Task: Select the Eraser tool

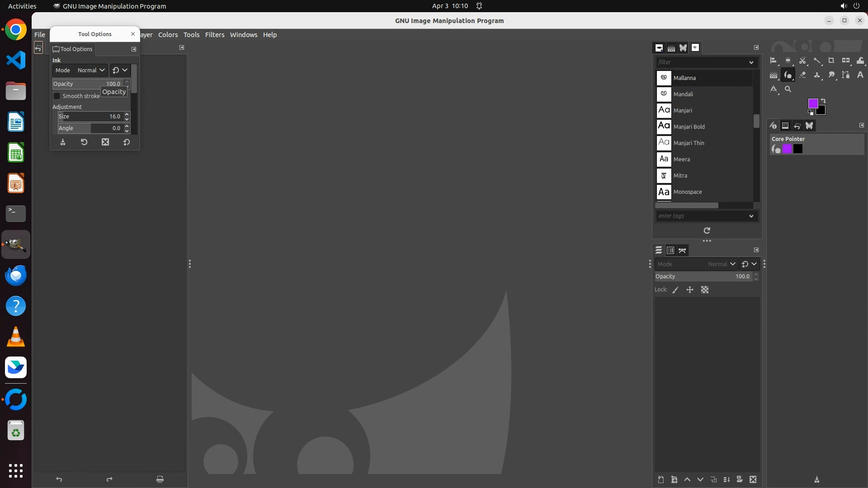Action: (x=802, y=75)
